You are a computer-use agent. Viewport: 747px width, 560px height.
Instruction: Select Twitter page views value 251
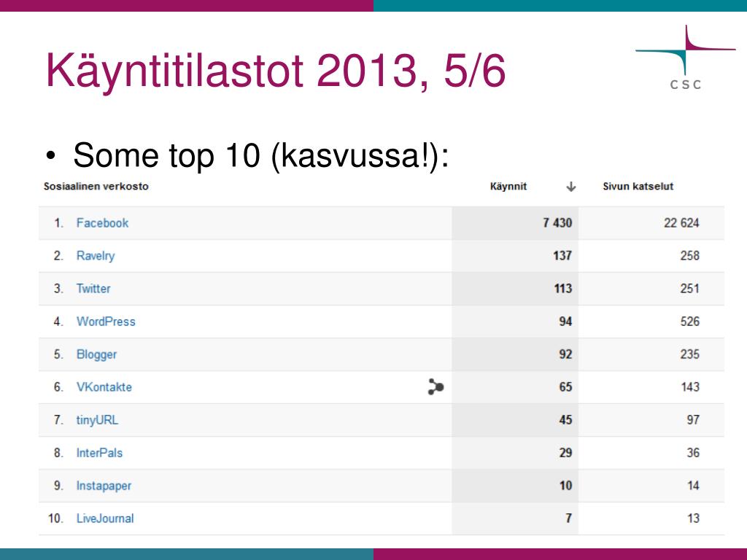(689, 289)
